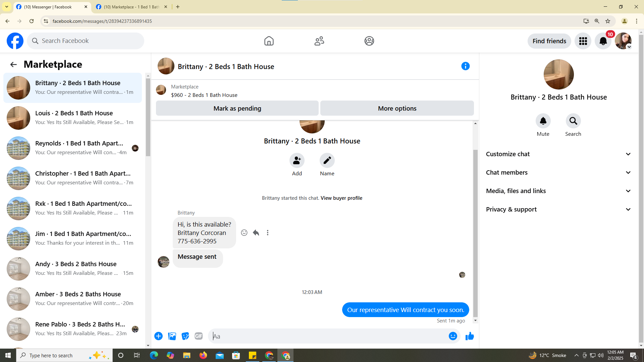Click the thumbs-up like send icon

(x=470, y=336)
